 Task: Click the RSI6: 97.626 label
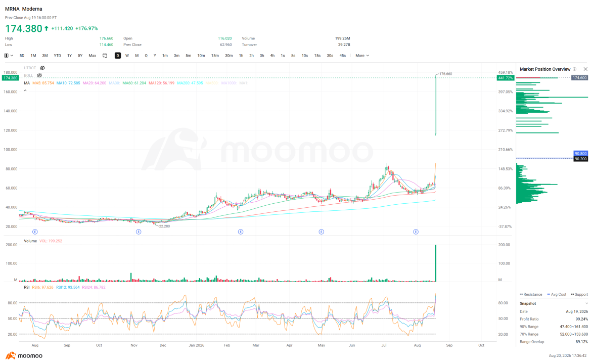tap(42, 287)
